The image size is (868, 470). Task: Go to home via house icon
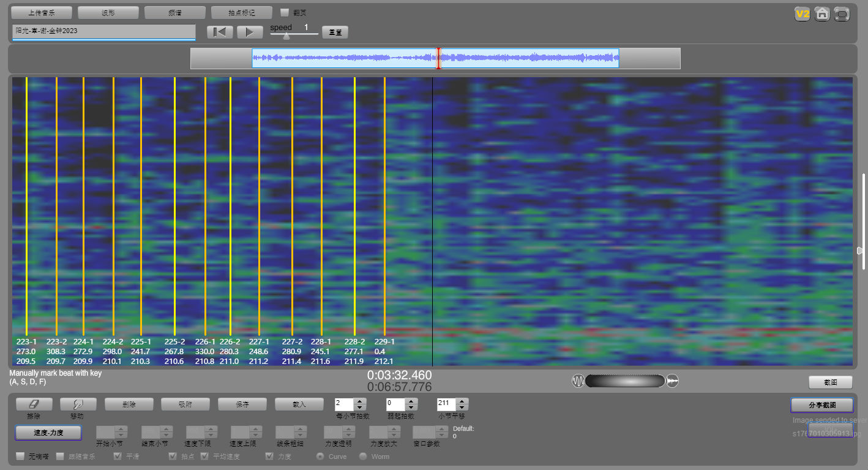click(x=822, y=14)
